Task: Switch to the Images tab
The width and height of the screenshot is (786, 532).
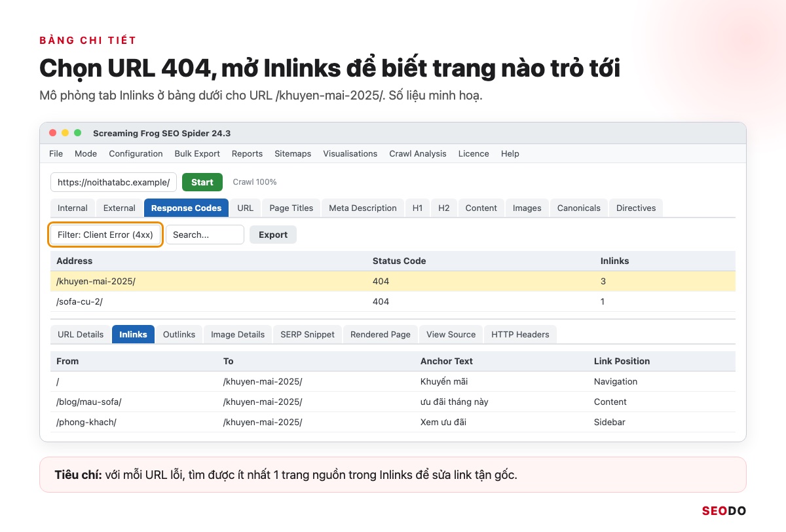Action: pos(527,208)
